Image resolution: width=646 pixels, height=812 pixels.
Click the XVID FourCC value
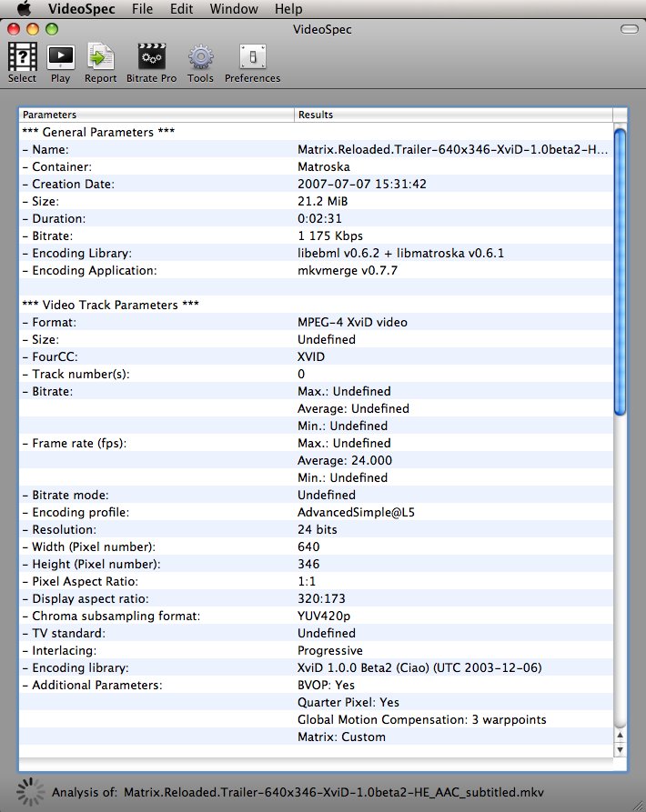coord(311,356)
